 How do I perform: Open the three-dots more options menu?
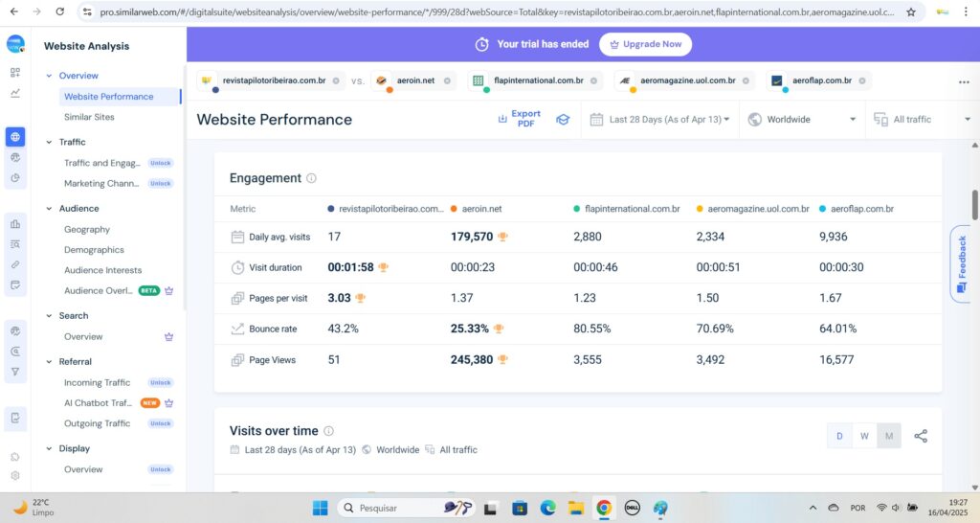(964, 81)
